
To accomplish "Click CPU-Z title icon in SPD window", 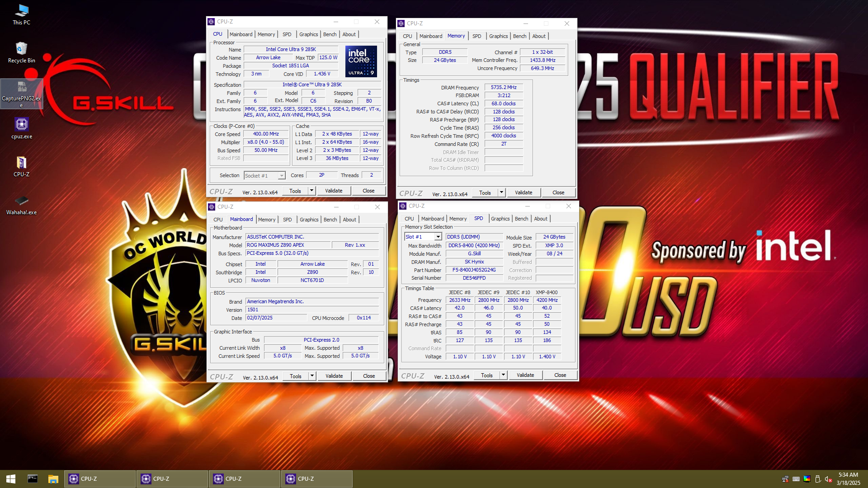I will (403, 206).
